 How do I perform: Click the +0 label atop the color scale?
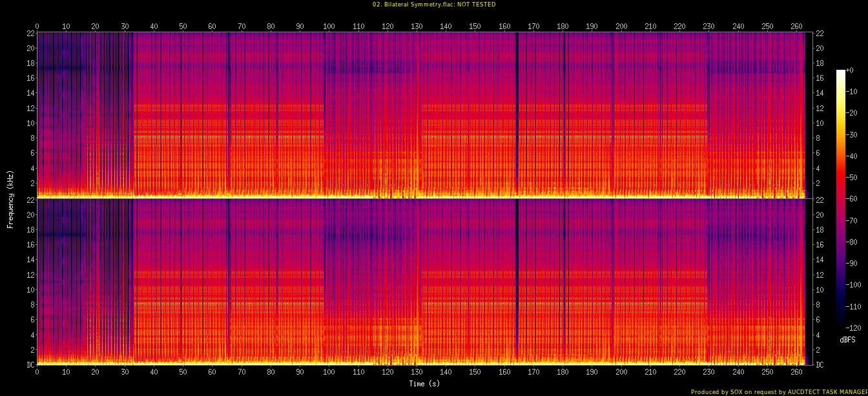[849, 70]
